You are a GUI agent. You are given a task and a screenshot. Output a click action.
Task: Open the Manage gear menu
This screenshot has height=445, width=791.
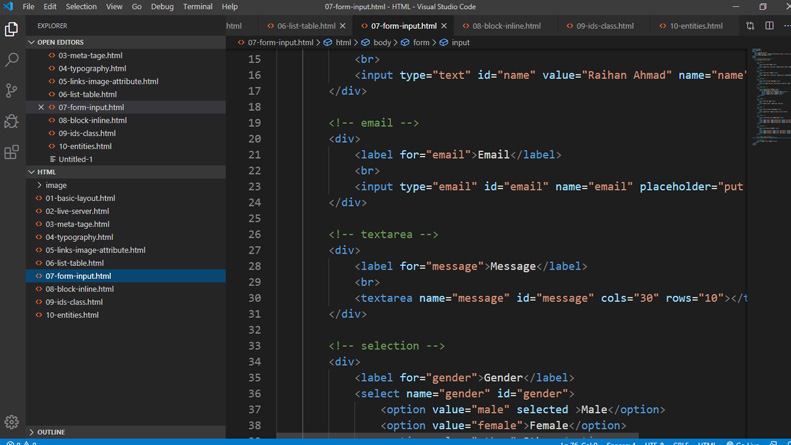12,422
